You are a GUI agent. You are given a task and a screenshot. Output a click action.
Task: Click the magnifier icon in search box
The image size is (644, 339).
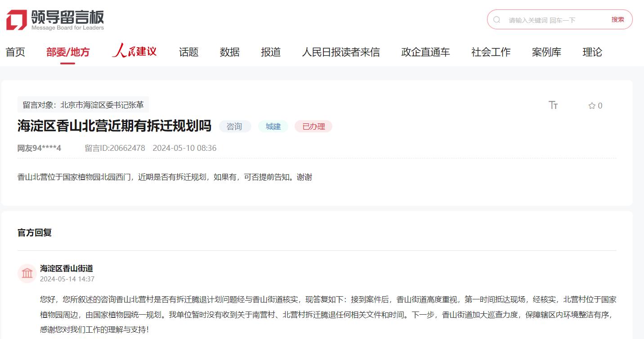tap(496, 20)
